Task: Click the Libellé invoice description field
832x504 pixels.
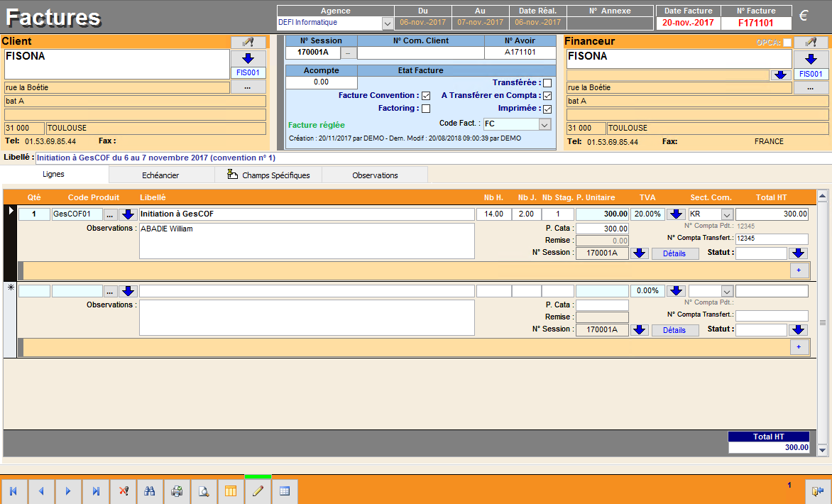Action: (x=355, y=158)
